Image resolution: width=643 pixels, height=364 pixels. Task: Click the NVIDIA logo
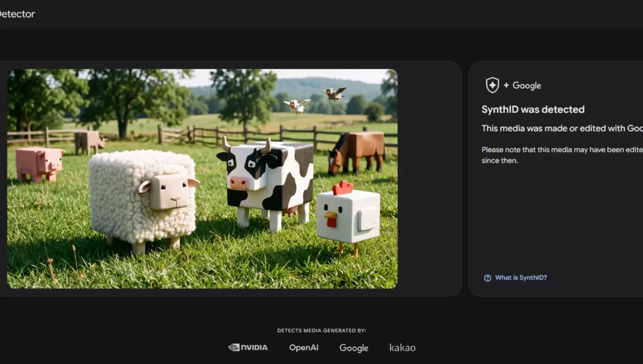(248, 347)
